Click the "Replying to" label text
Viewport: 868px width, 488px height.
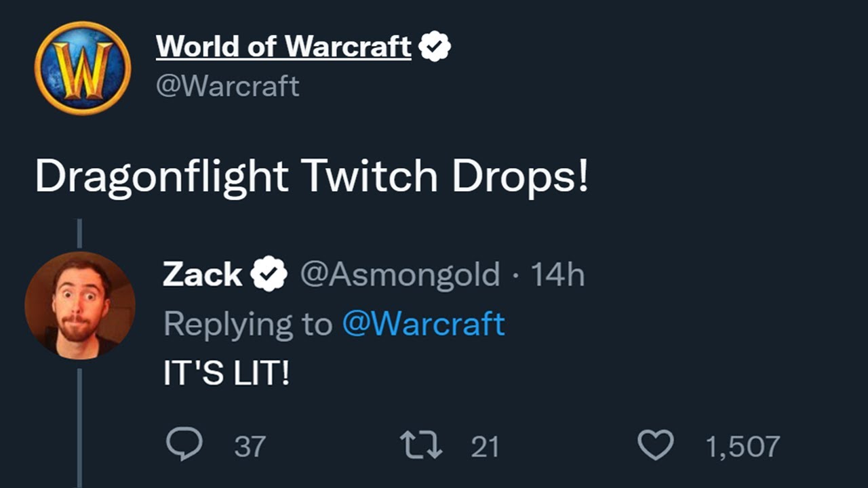(248, 324)
